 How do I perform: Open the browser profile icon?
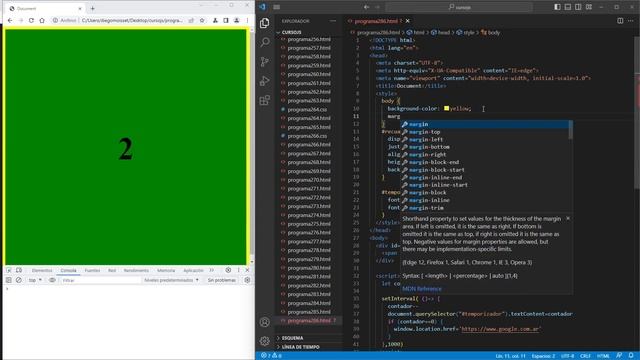click(x=236, y=20)
